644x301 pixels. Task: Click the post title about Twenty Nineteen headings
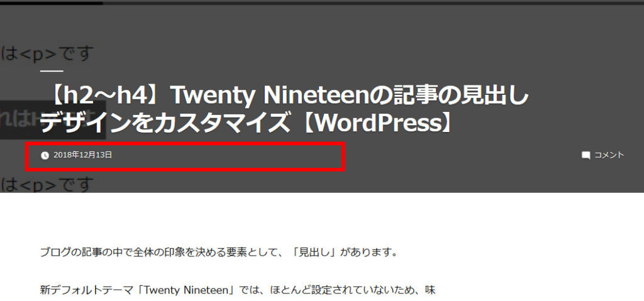coord(284,109)
